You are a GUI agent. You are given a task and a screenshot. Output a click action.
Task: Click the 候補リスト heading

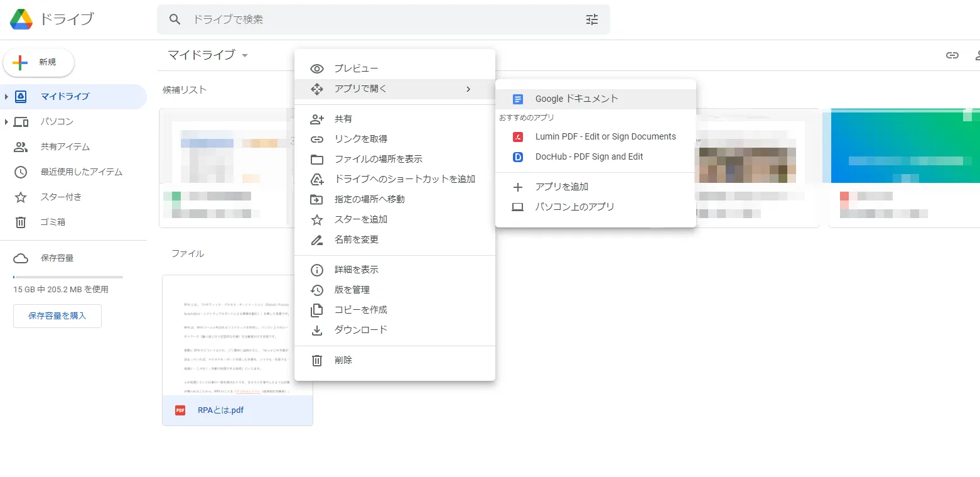[185, 90]
